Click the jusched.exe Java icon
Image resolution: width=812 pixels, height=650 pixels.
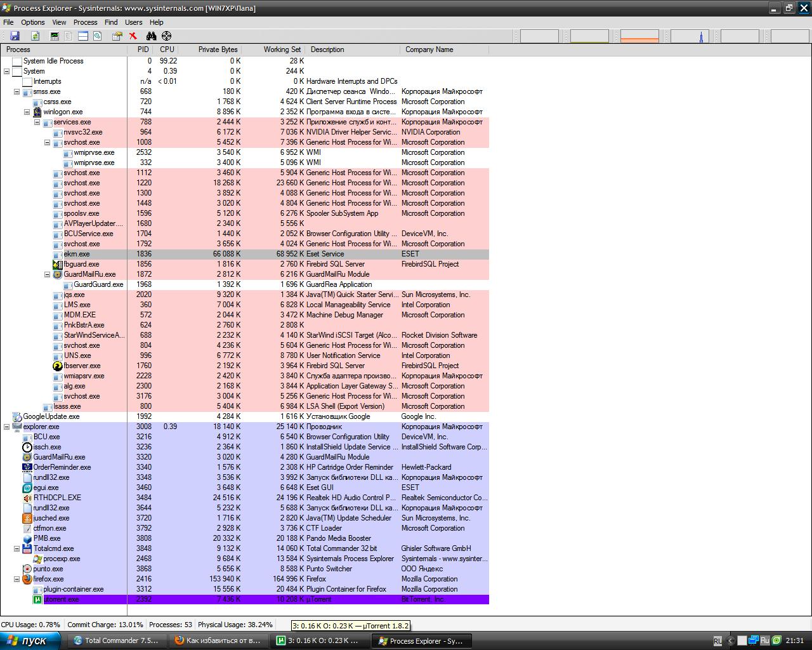point(27,518)
